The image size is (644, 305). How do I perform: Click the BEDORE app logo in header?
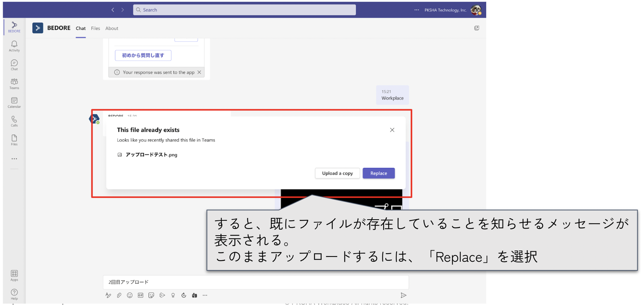coord(38,28)
